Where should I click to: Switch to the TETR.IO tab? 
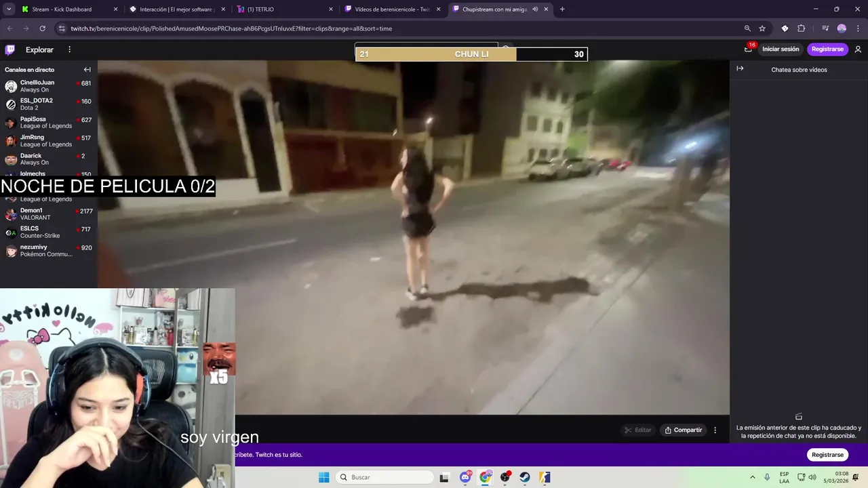285,9
